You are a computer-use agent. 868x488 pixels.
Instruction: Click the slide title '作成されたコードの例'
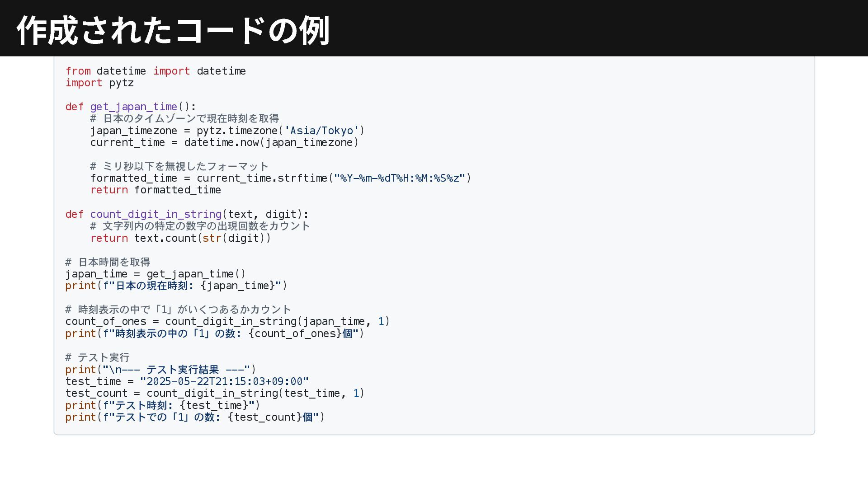(x=173, y=30)
